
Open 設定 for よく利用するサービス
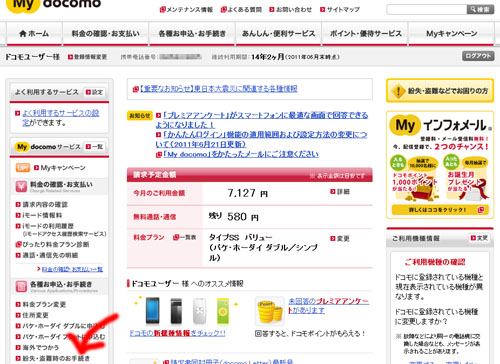click(94, 92)
